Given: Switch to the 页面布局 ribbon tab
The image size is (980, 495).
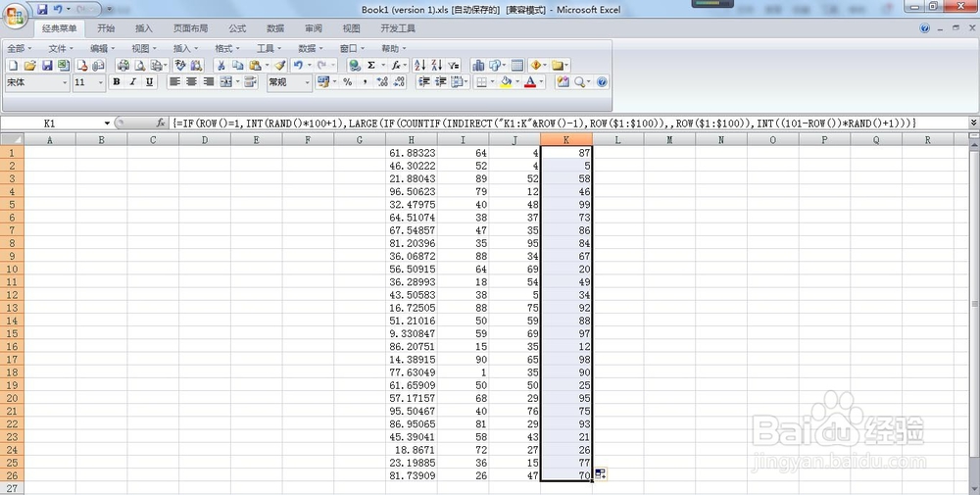Looking at the screenshot, I should coord(191,28).
